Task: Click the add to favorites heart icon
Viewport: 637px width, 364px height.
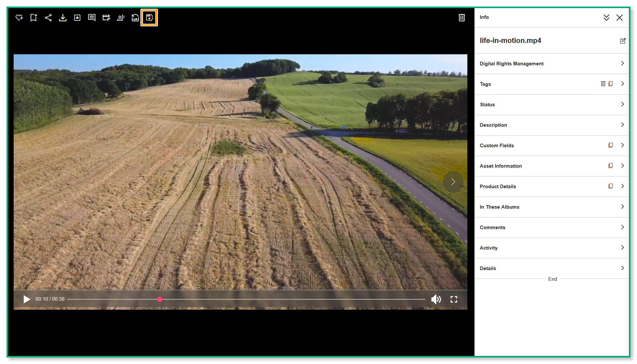Action: (19, 18)
